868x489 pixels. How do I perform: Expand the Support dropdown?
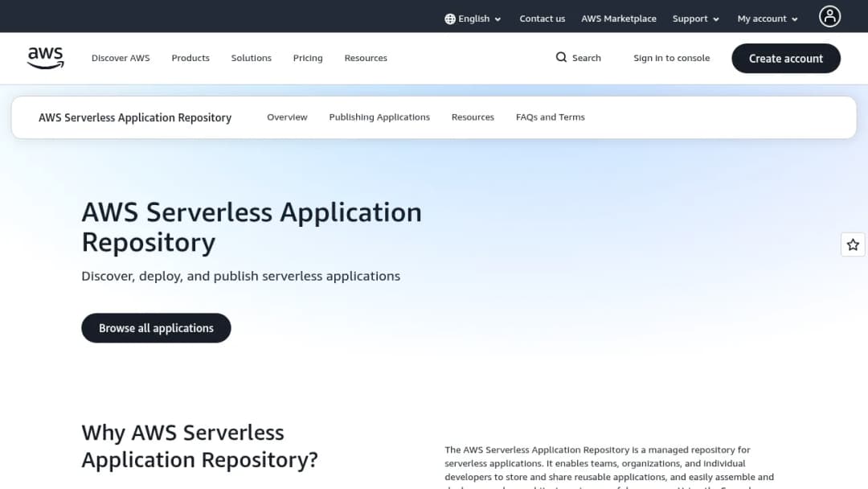coord(696,18)
